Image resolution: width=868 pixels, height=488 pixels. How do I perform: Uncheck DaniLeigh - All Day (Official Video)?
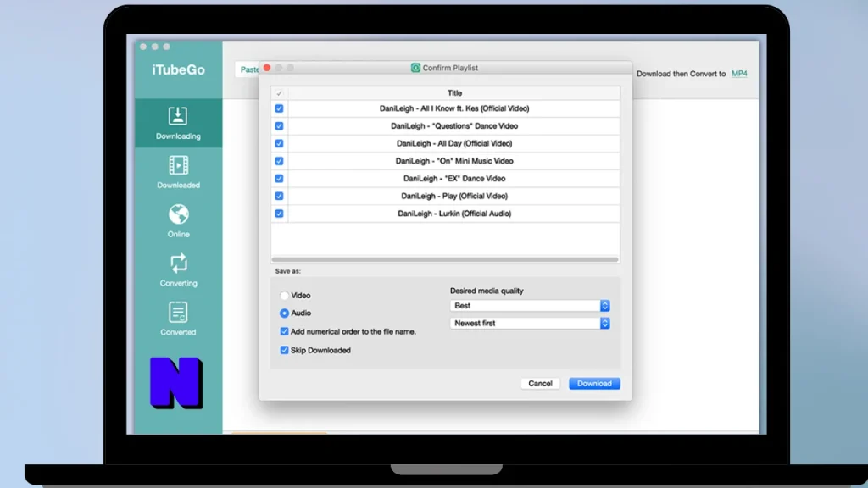[x=279, y=143]
